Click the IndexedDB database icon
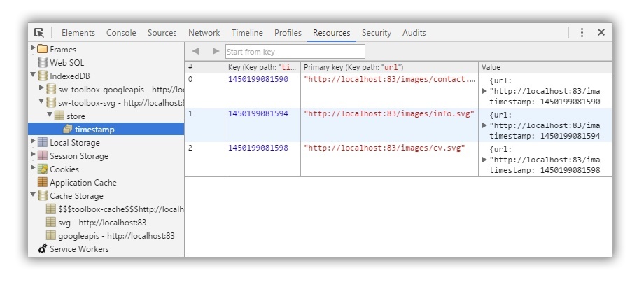The image size is (644, 287). [42, 76]
